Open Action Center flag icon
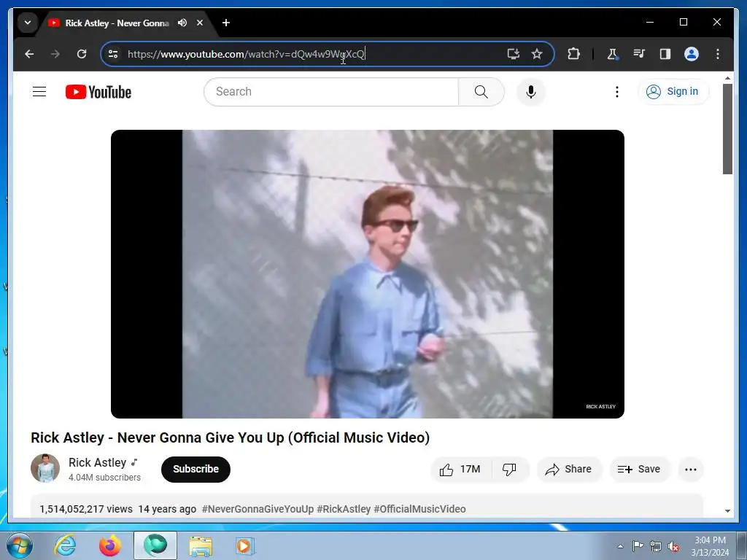 point(638,545)
